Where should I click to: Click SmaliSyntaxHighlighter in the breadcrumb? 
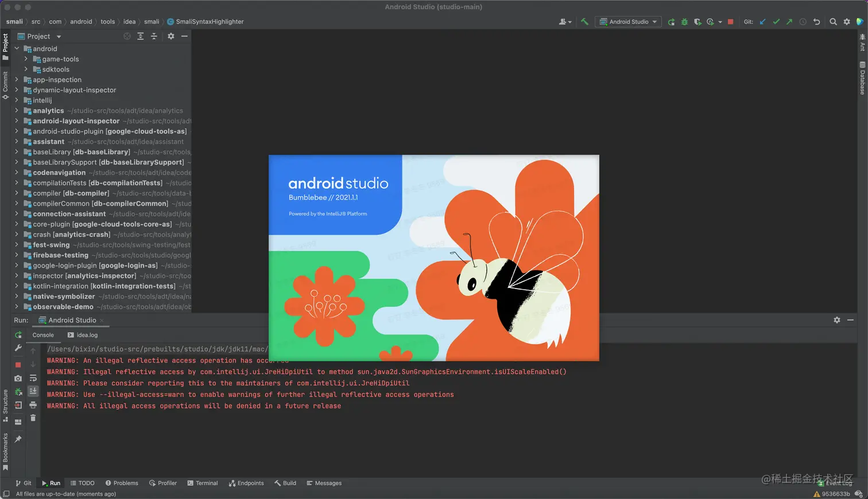[206, 22]
